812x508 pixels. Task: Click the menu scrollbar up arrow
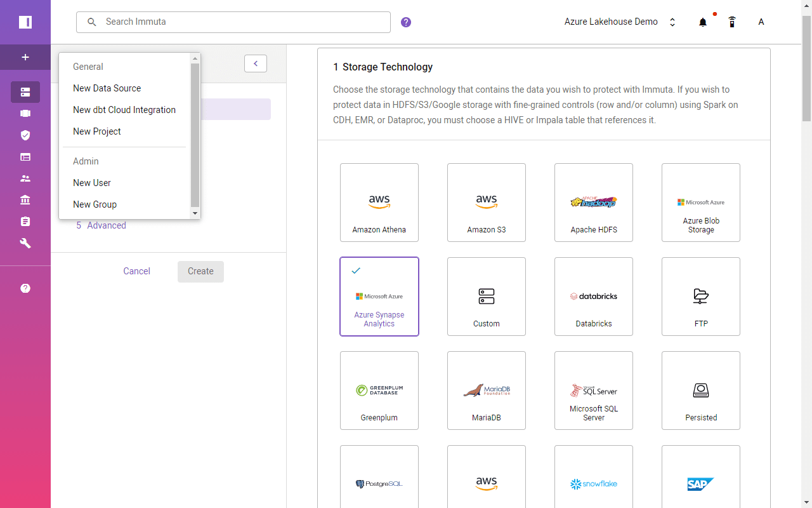point(195,58)
